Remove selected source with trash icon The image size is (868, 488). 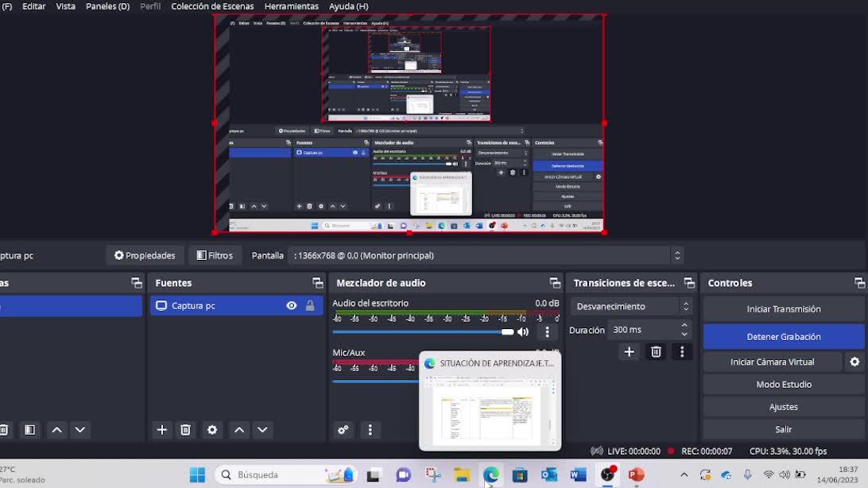(x=185, y=430)
